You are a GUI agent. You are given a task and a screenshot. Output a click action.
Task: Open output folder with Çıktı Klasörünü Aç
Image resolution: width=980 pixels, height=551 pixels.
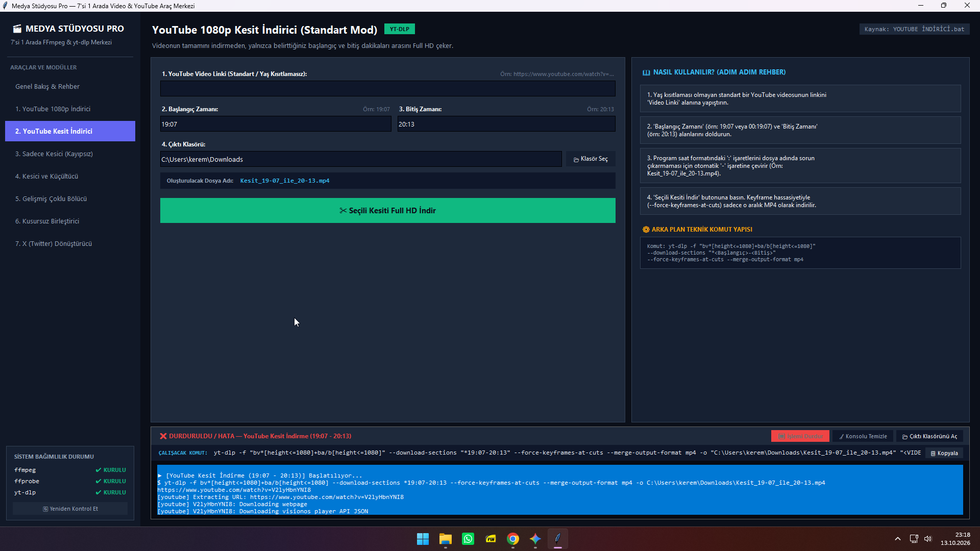click(929, 436)
